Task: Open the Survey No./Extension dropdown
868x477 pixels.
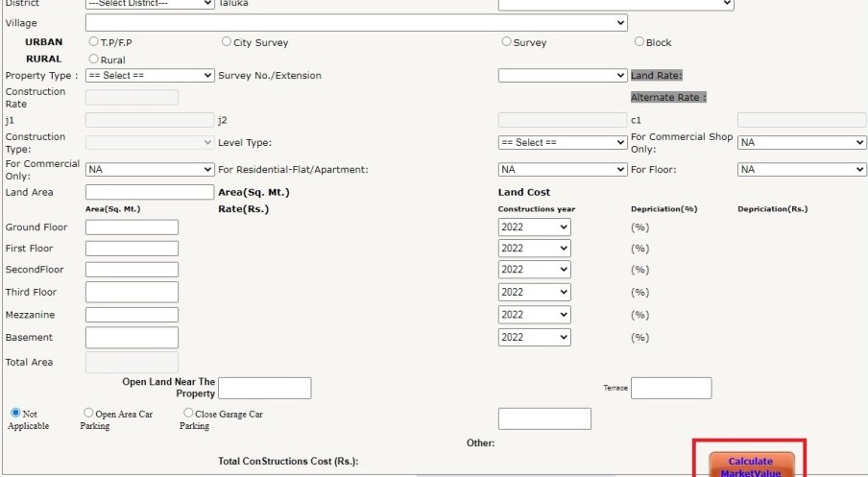Action: pos(563,75)
